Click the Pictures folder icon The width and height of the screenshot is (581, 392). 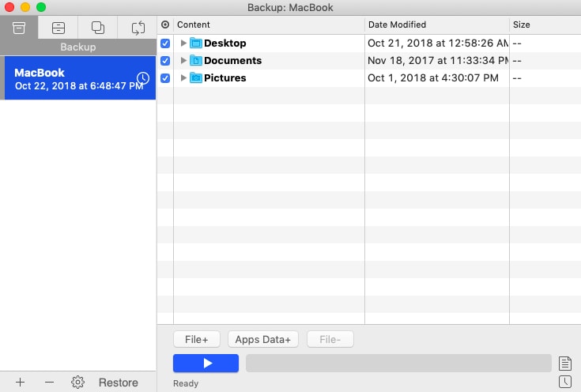pyautogui.click(x=196, y=77)
